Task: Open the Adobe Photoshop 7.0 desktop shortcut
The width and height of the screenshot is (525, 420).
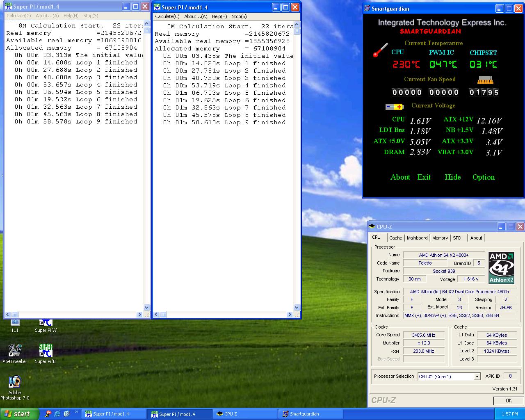Action: click(x=15, y=382)
